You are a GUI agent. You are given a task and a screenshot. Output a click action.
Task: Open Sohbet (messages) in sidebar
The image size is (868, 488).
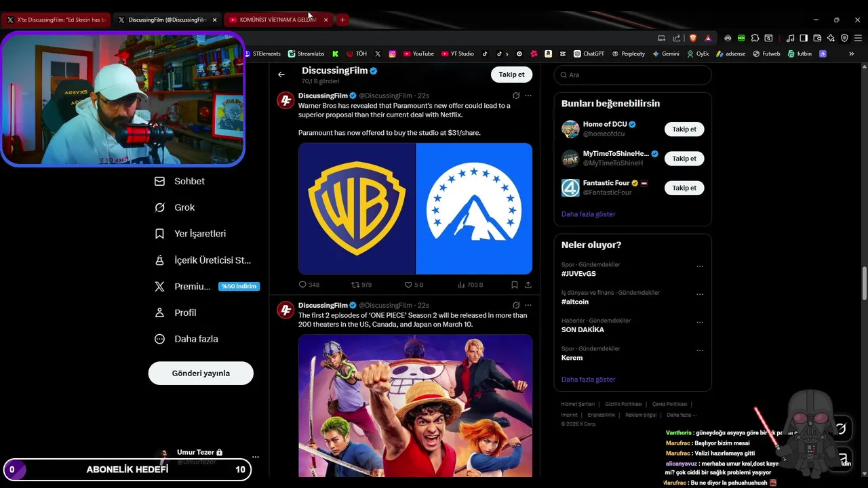click(x=180, y=181)
